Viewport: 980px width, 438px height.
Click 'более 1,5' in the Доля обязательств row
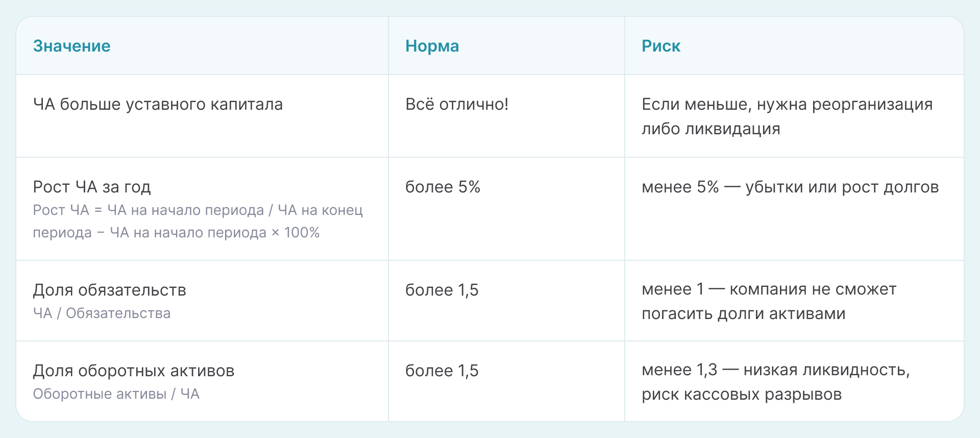[x=442, y=290]
